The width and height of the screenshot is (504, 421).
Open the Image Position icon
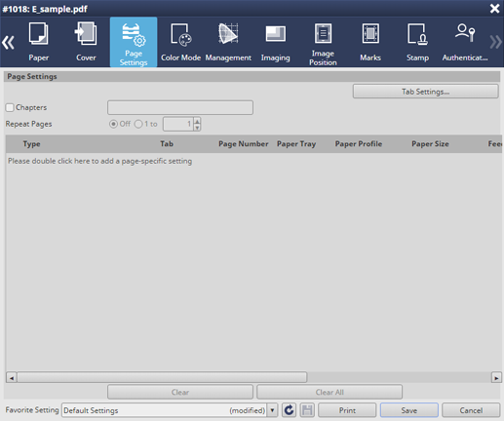tap(323, 42)
